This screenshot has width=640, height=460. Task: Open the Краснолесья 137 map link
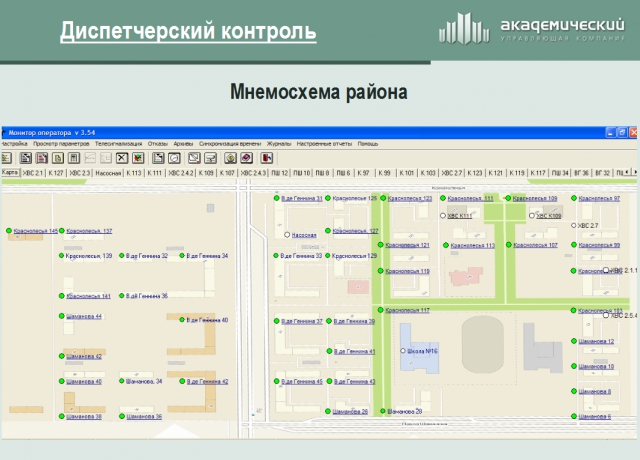89,231
